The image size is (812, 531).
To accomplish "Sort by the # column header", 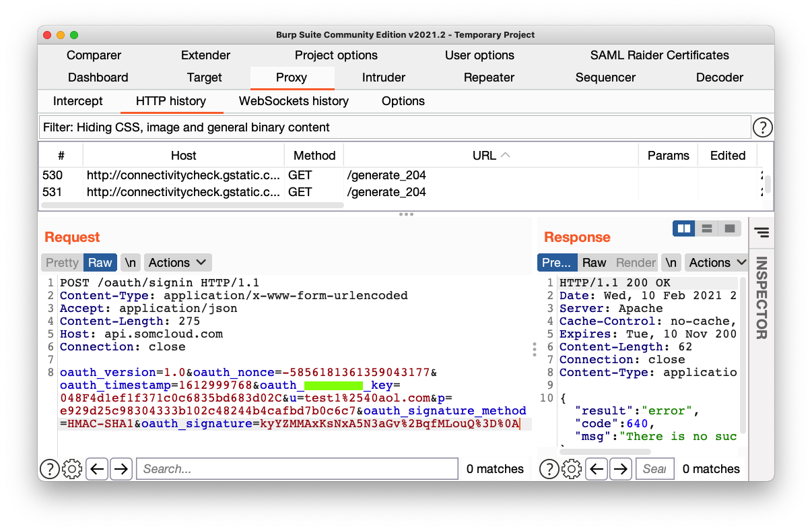I will pyautogui.click(x=61, y=156).
